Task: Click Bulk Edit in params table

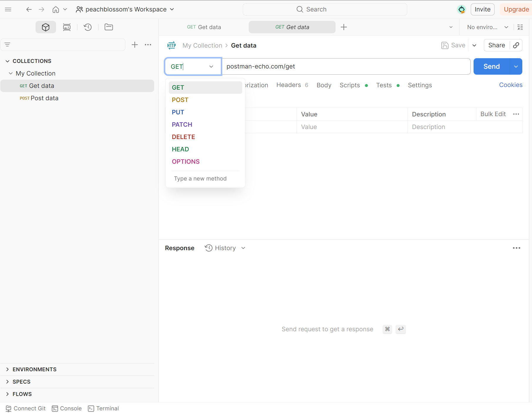Action: click(493, 114)
